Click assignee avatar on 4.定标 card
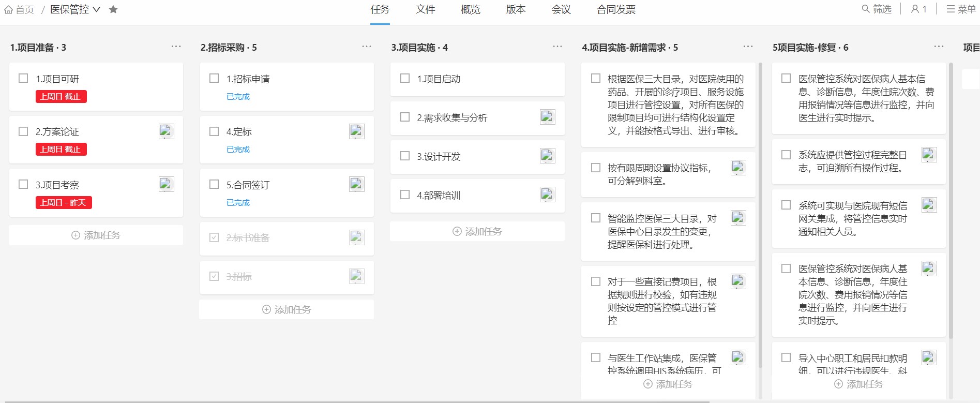Viewport: 980px width, 403px height. [x=357, y=131]
